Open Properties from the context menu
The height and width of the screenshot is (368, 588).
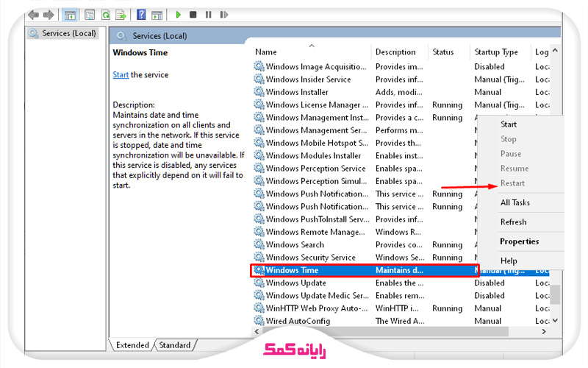519,241
